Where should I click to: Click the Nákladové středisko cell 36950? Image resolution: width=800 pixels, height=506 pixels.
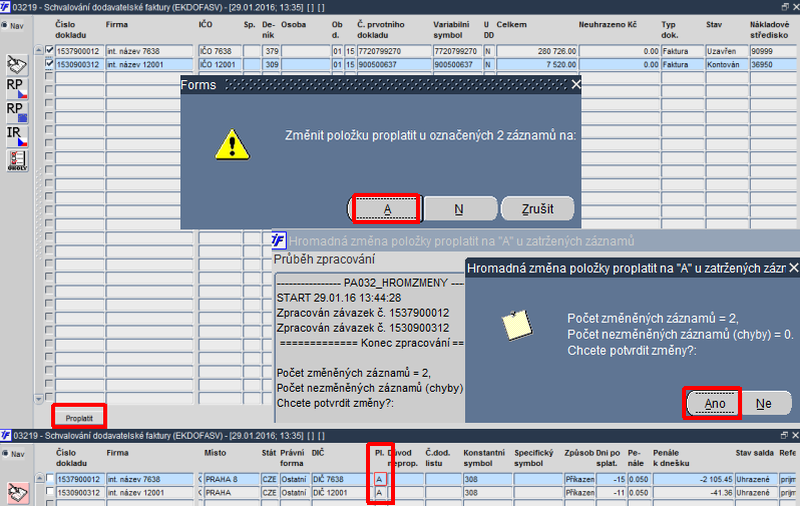click(x=774, y=64)
